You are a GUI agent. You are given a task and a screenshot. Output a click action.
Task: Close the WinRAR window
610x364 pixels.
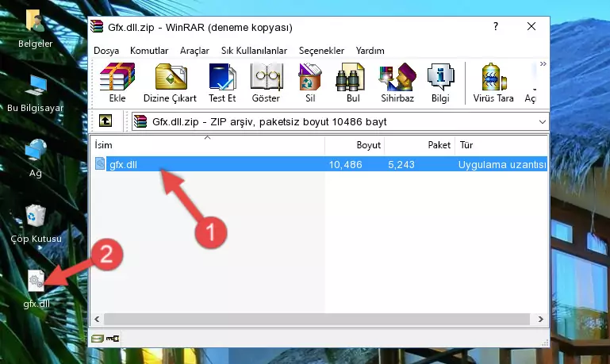tap(531, 26)
